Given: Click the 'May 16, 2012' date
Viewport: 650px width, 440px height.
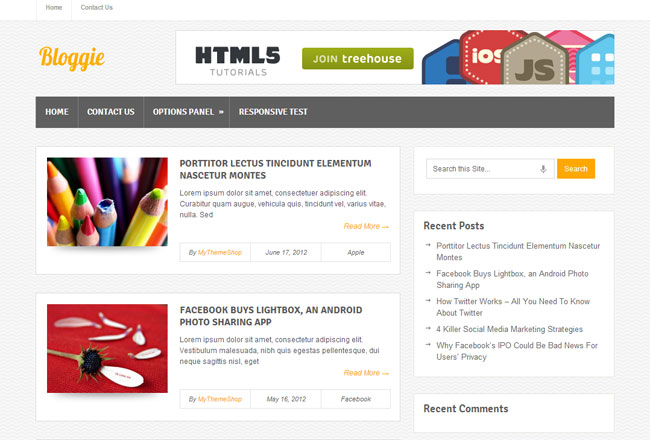Looking at the screenshot, I should tap(286, 399).
